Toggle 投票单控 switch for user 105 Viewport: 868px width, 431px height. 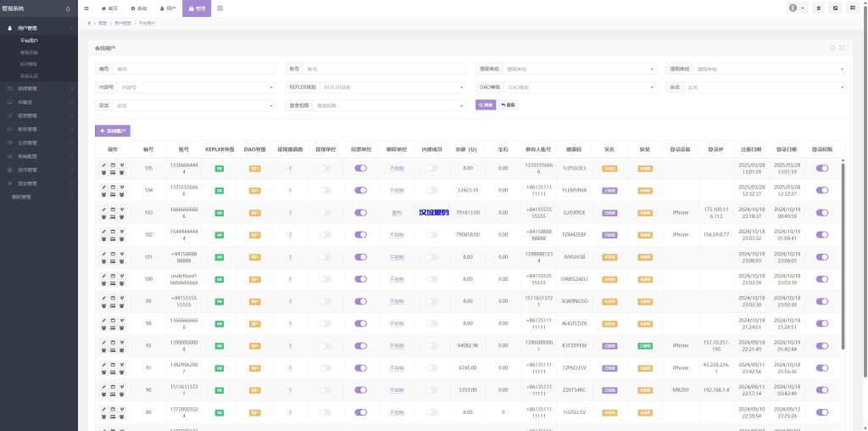(360, 168)
